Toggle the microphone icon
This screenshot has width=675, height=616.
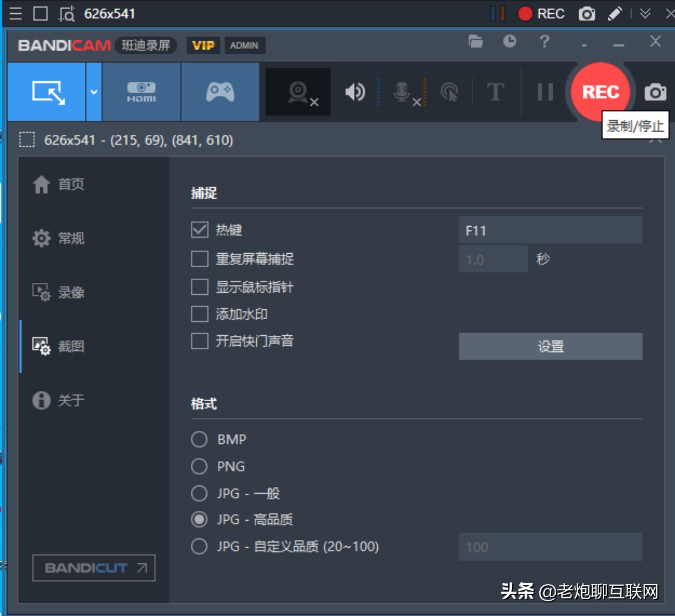[x=402, y=92]
